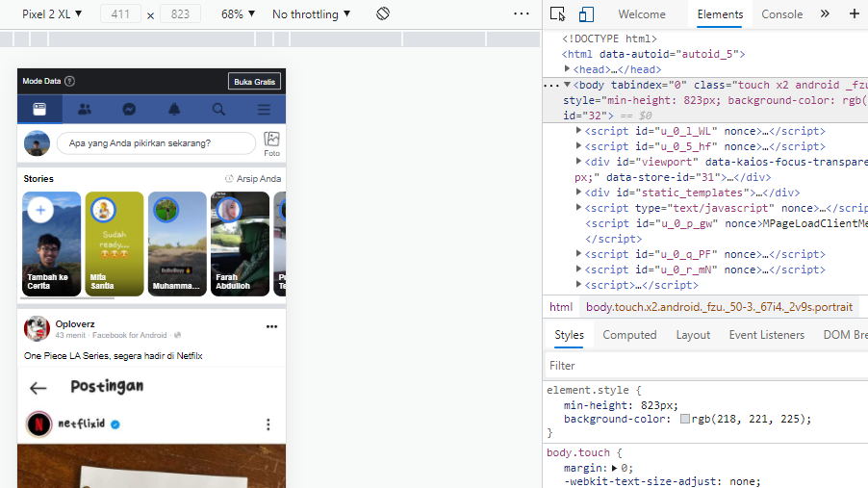Viewport: 868px width, 488px height.
Task: Open the No throttling dropdown
Action: click(311, 13)
